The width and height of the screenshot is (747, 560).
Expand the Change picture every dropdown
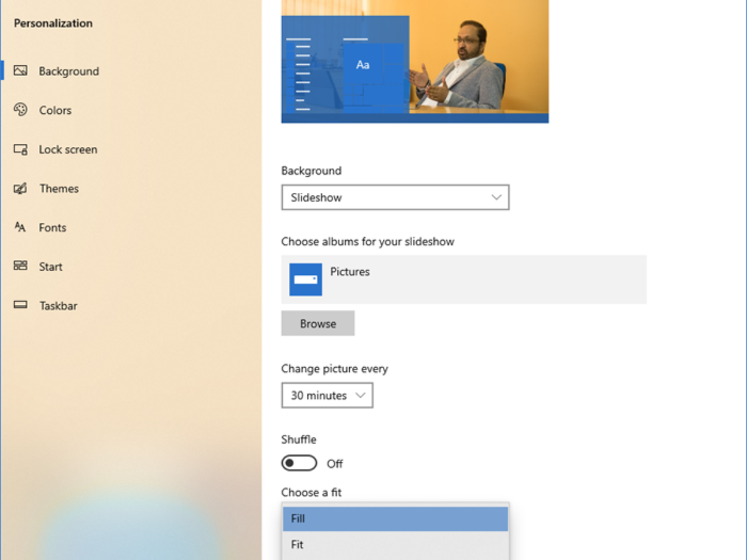(327, 395)
